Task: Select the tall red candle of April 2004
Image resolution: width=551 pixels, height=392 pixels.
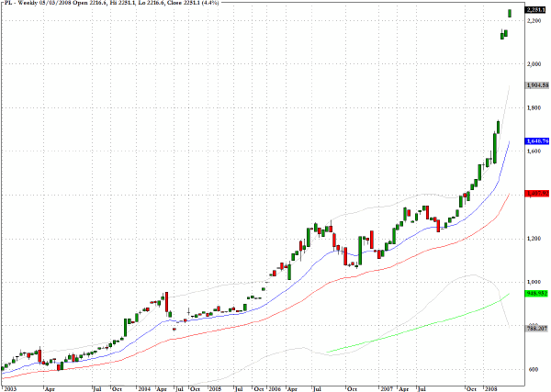Action: tap(166, 304)
